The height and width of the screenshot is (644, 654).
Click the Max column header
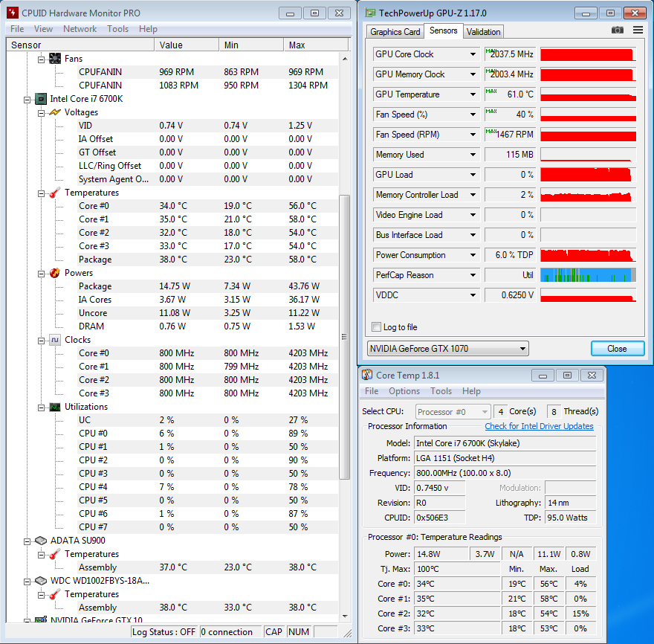point(316,45)
